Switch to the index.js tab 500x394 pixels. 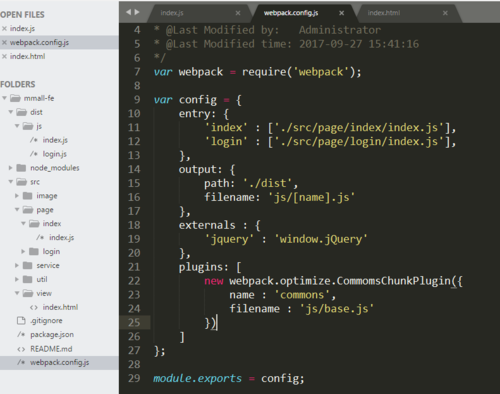click(x=172, y=13)
